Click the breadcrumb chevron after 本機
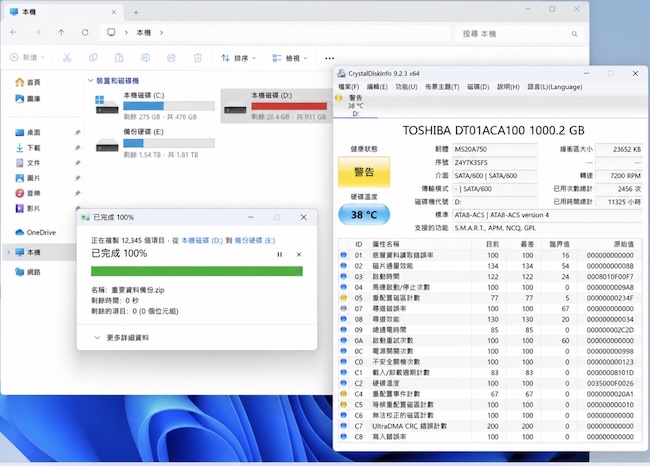650x466 pixels. click(161, 32)
